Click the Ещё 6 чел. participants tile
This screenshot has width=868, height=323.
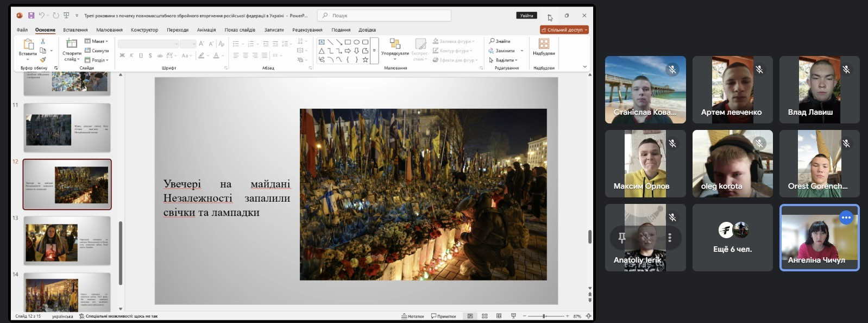pos(733,238)
